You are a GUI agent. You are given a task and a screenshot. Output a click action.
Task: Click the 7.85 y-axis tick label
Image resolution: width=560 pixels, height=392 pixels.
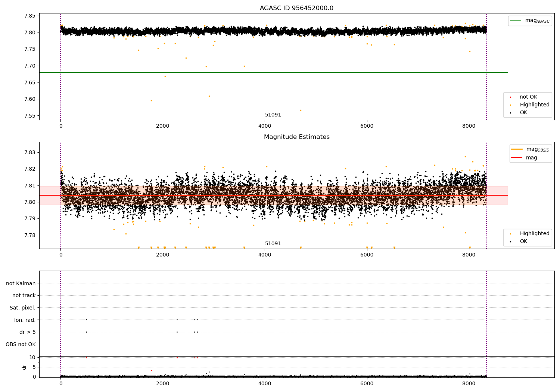[30, 16]
